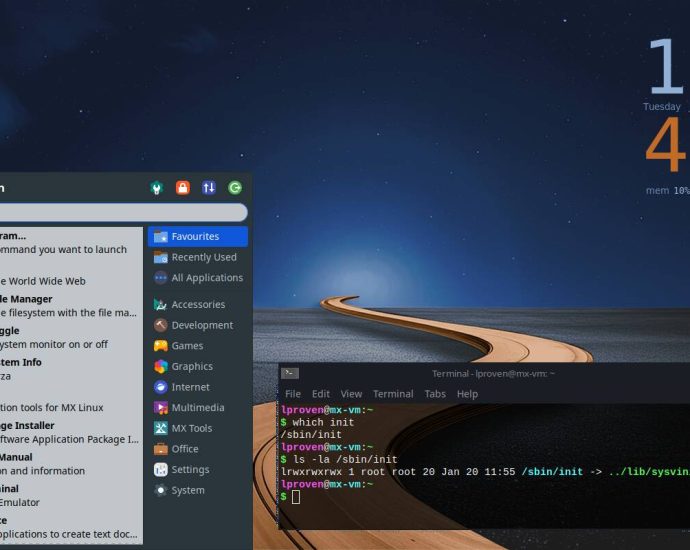Show All Applications category
690x550 pixels.
click(x=198, y=278)
